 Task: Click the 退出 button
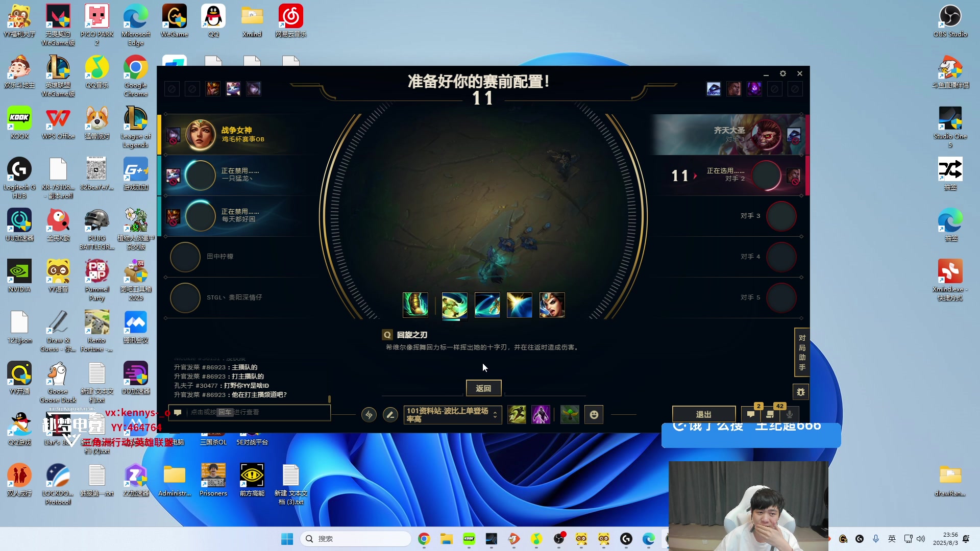tap(703, 414)
